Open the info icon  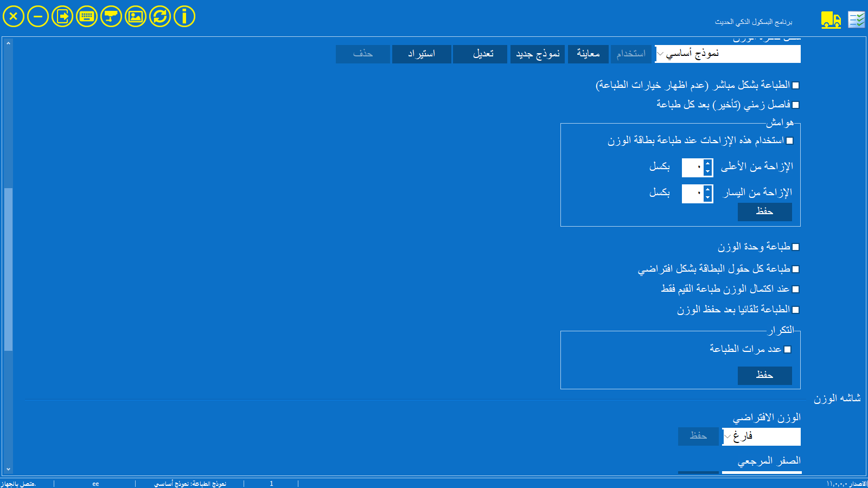click(184, 16)
